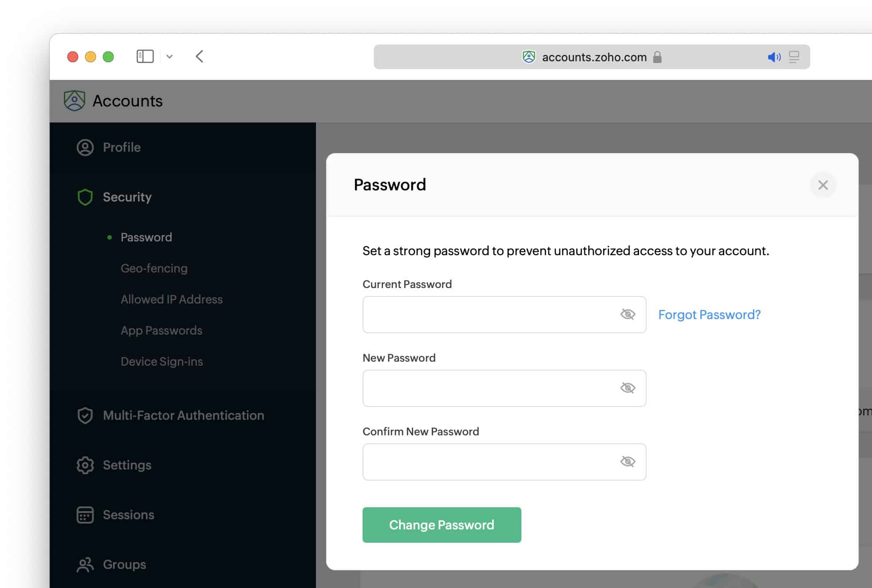Select the Groups icon in sidebar

(84, 564)
